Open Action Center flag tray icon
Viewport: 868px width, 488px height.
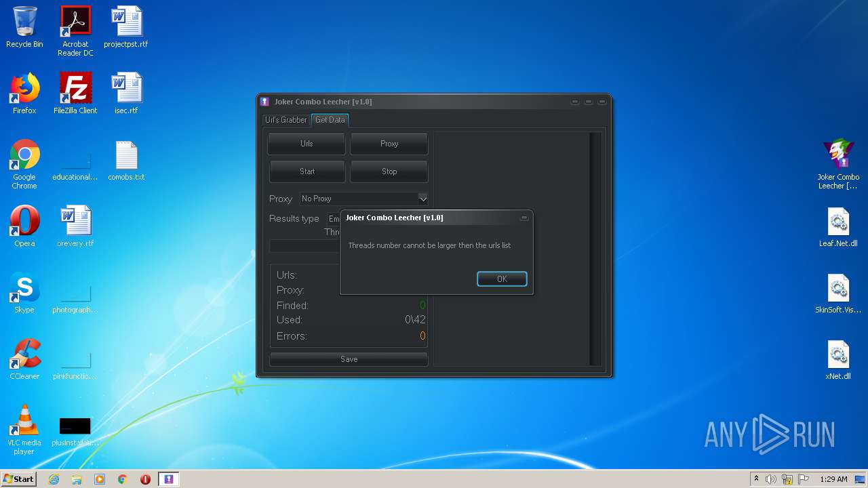pyautogui.click(x=804, y=479)
